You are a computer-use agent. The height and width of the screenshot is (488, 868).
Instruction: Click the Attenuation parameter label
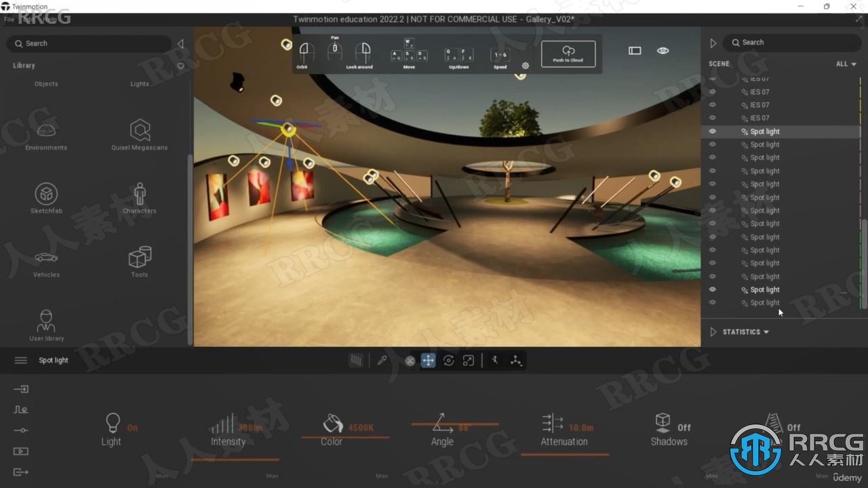point(564,442)
